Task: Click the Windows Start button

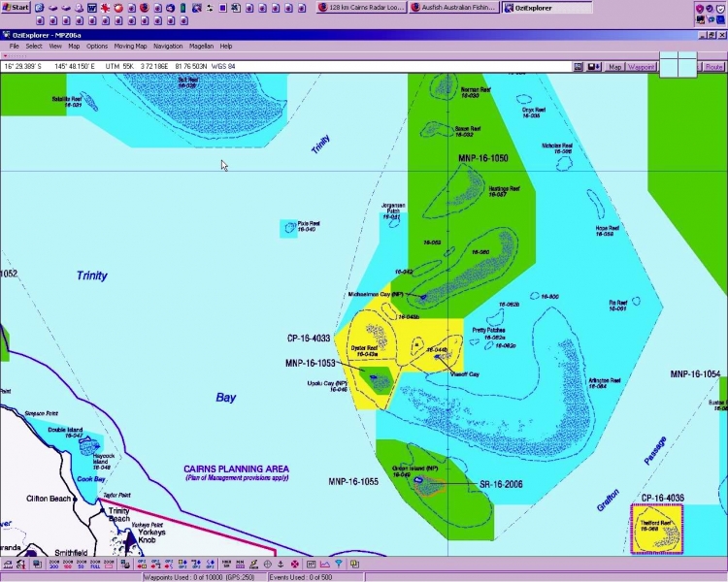Action: click(x=15, y=8)
